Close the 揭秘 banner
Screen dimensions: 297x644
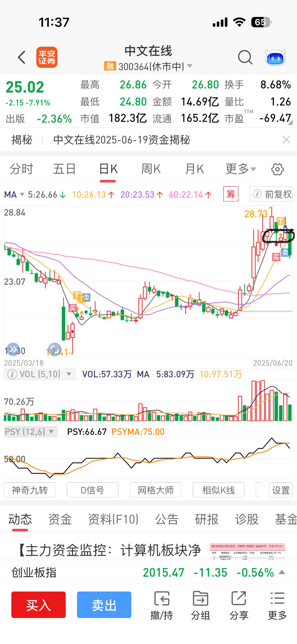click(286, 140)
